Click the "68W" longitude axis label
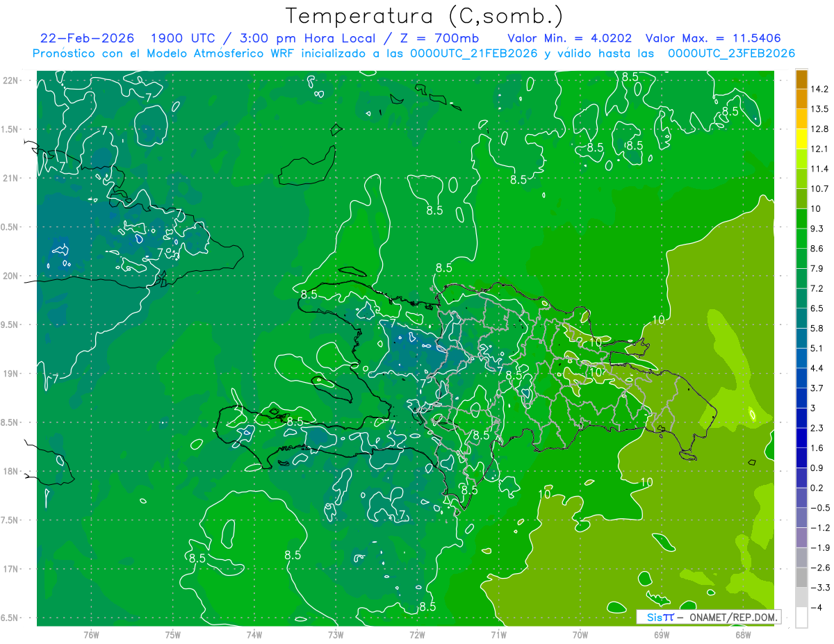Viewport: 834px width, 644px height. click(743, 635)
